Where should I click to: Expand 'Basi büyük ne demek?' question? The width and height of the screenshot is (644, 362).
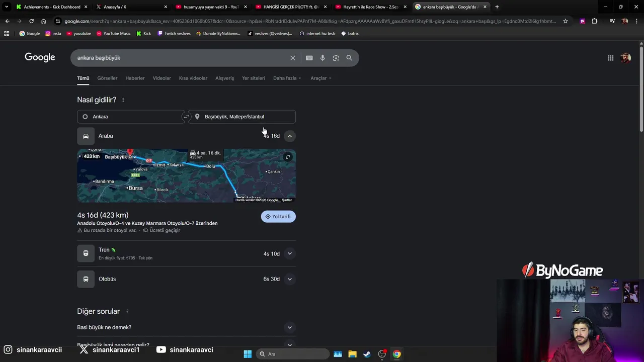coord(186,327)
